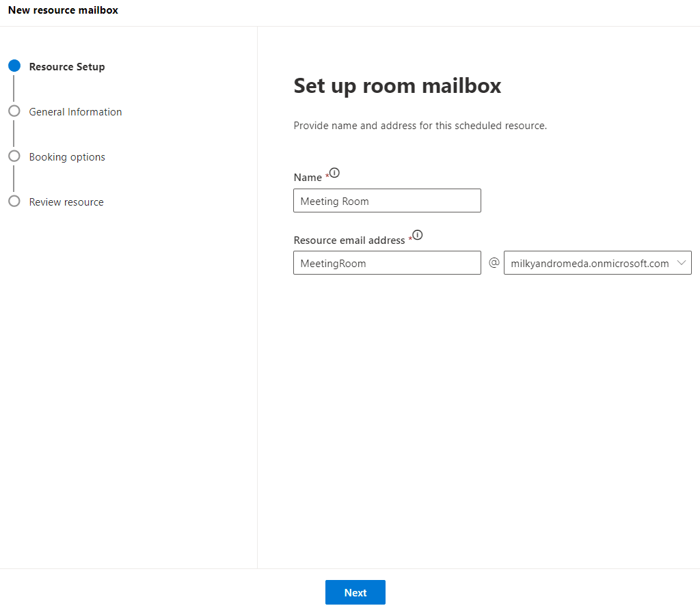Click the Resource email address label
Image resolution: width=700 pixels, height=608 pixels.
click(x=349, y=240)
